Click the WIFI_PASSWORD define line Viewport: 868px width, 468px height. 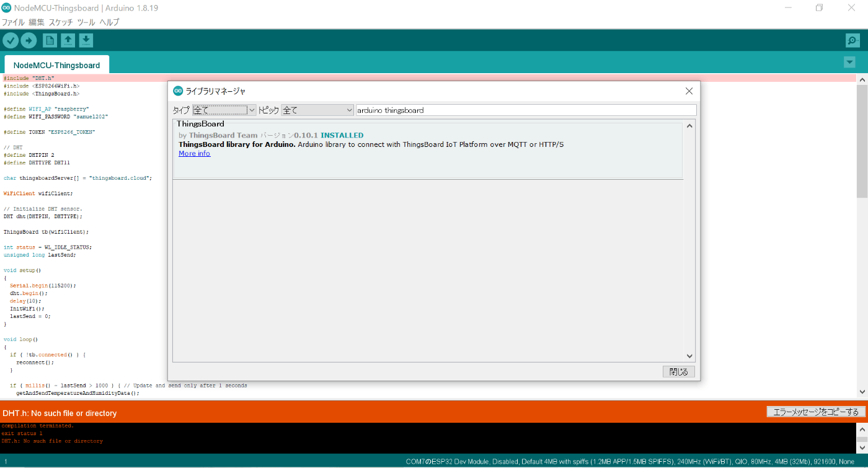click(56, 117)
